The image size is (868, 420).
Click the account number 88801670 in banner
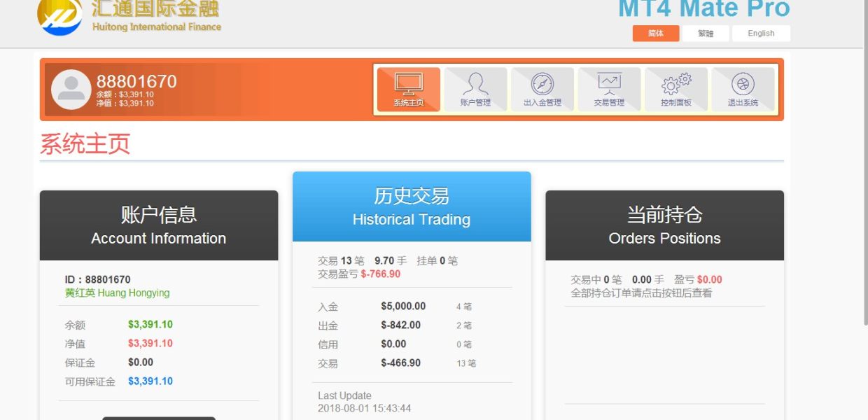coord(136,81)
